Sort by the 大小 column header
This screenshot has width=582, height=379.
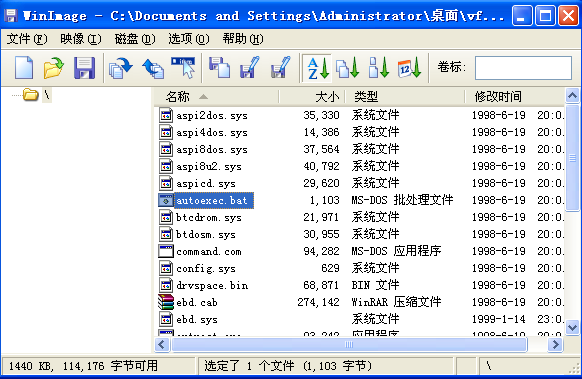[x=312, y=97]
